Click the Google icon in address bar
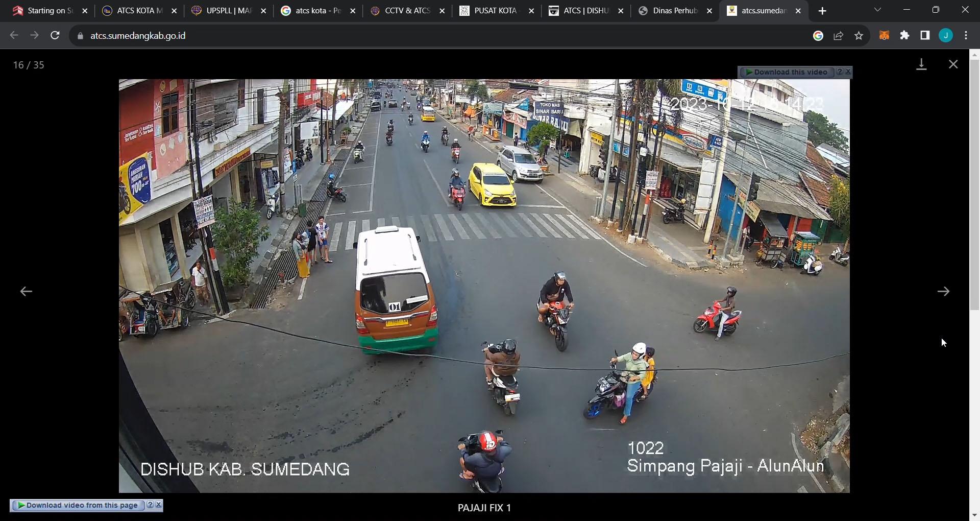The image size is (980, 521). 818,35
